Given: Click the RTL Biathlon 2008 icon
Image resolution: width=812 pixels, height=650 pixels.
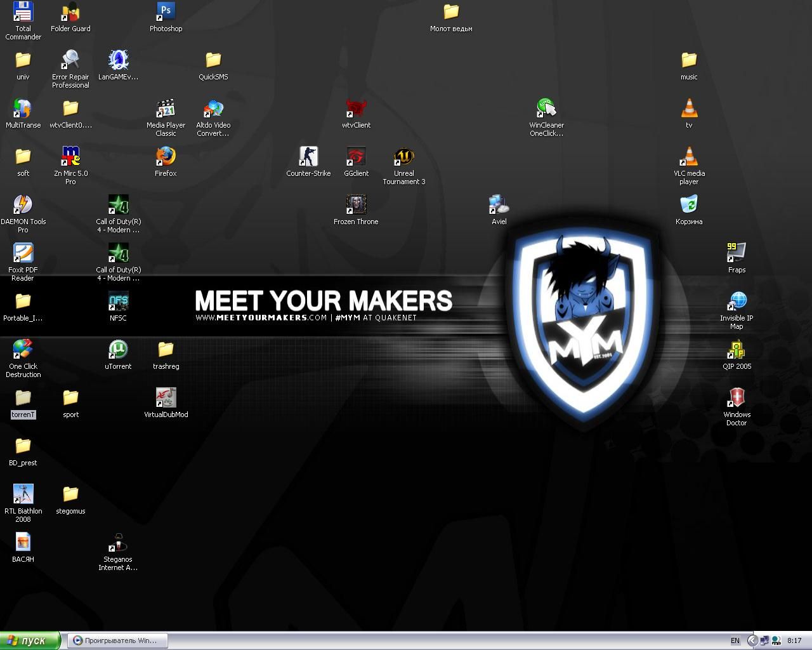Looking at the screenshot, I should 23,494.
